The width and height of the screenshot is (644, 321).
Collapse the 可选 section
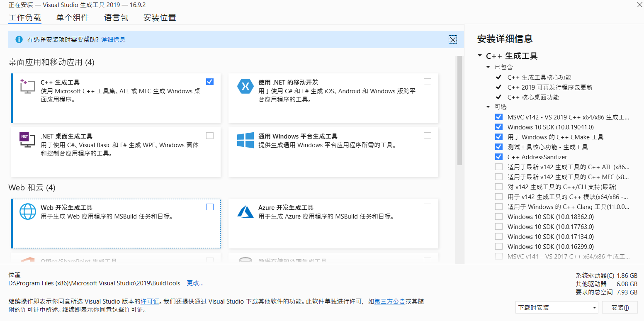click(x=488, y=107)
